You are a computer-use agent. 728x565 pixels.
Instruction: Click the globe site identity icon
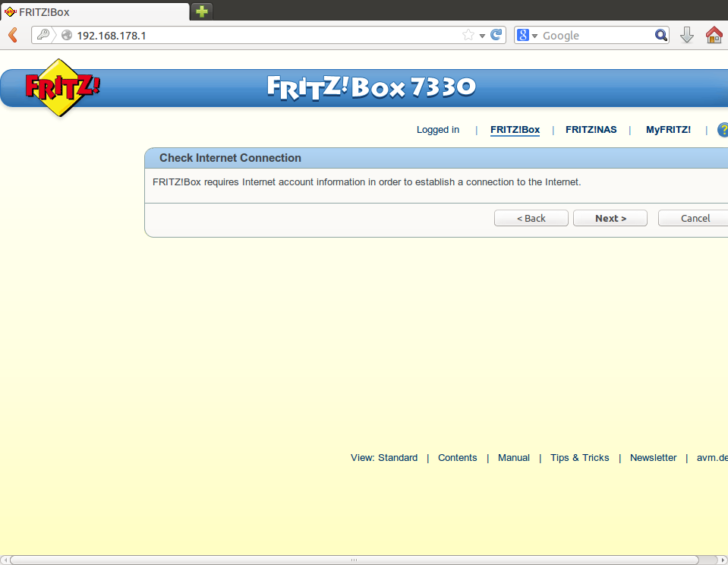coord(67,35)
